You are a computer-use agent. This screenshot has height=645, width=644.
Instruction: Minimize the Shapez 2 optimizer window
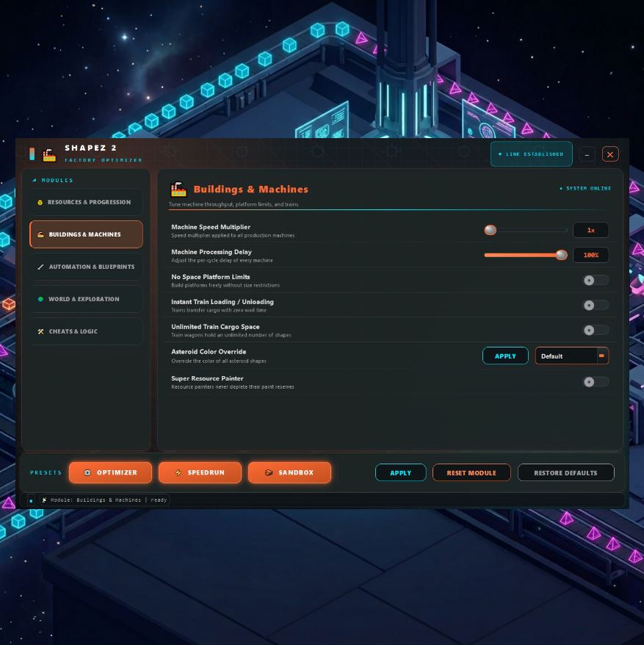[x=587, y=155]
